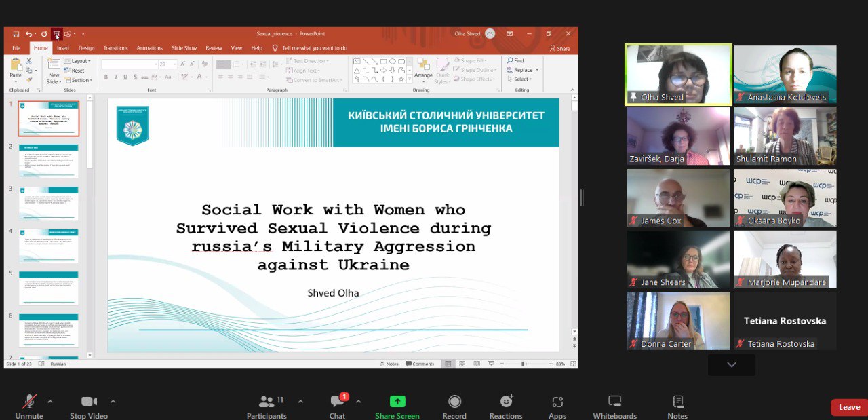Stop the video camera

[x=89, y=402]
